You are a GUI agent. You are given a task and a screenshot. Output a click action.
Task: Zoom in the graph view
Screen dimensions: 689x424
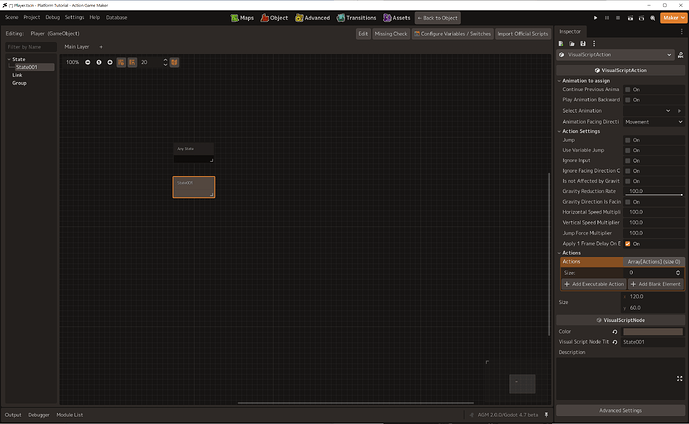click(x=110, y=62)
